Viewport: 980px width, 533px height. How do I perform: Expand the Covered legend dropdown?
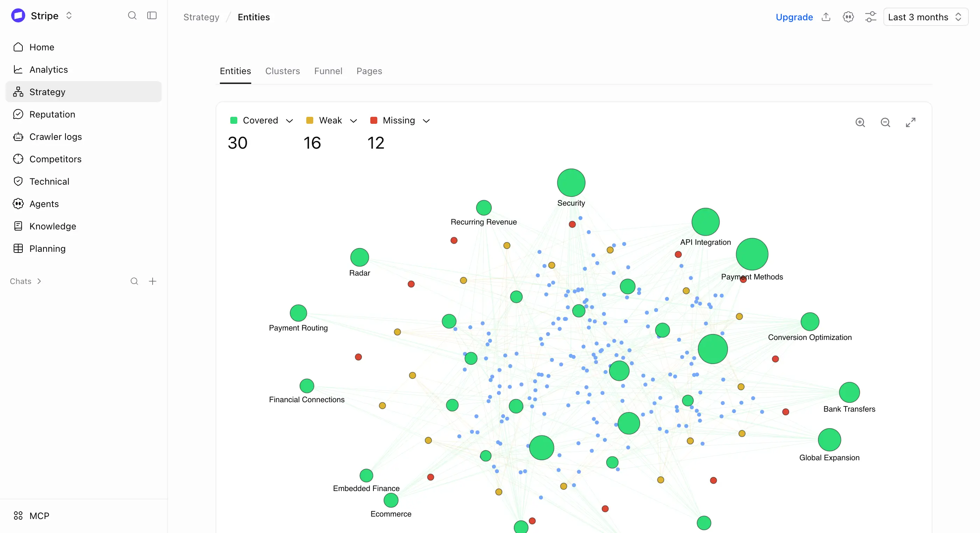pyautogui.click(x=289, y=121)
